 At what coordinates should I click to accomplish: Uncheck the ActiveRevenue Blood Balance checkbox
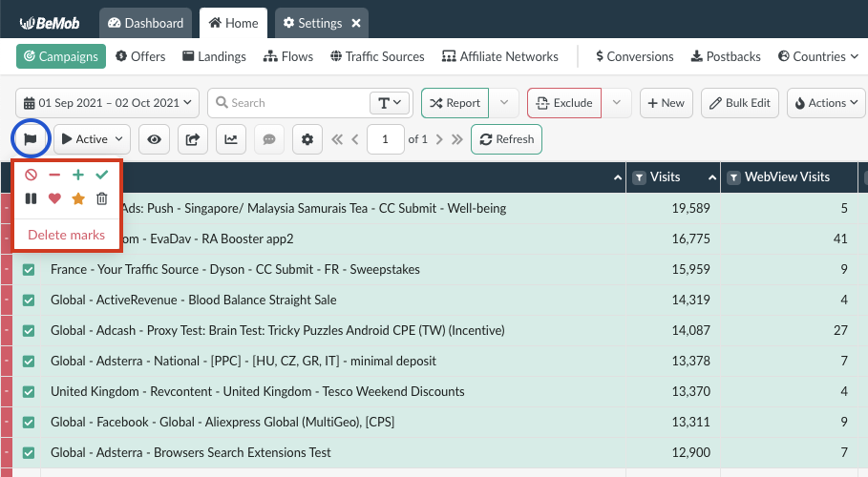click(x=29, y=300)
